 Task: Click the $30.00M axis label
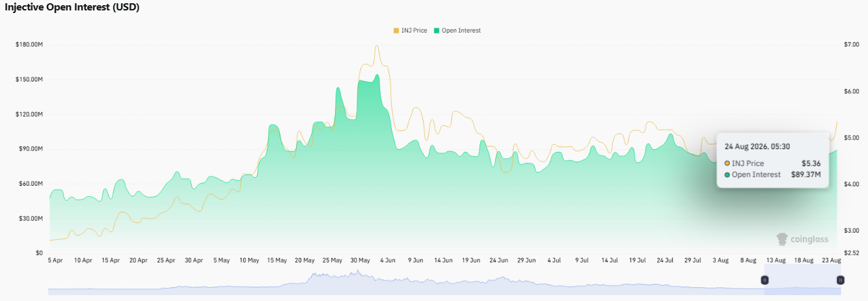(x=31, y=218)
